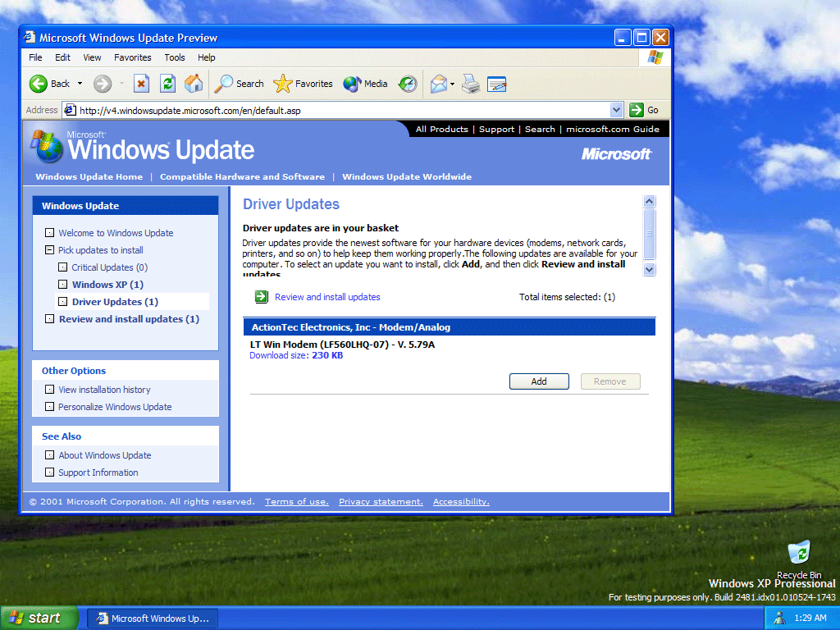Open About Windows Update
Image resolution: width=840 pixels, height=630 pixels.
click(104, 455)
